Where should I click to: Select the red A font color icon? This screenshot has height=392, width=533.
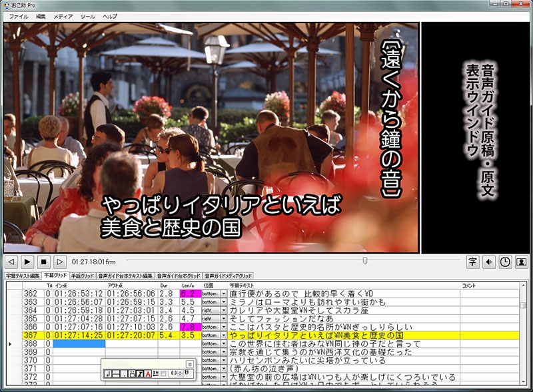click(148, 373)
